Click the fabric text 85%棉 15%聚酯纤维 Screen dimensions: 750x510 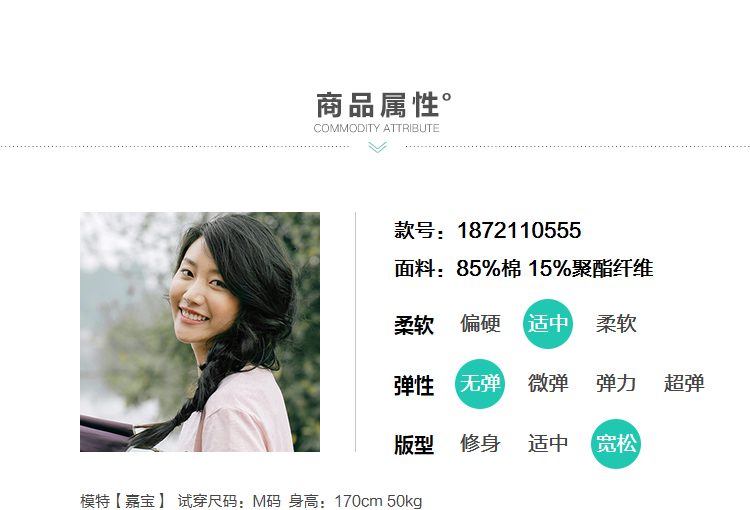coord(554,268)
